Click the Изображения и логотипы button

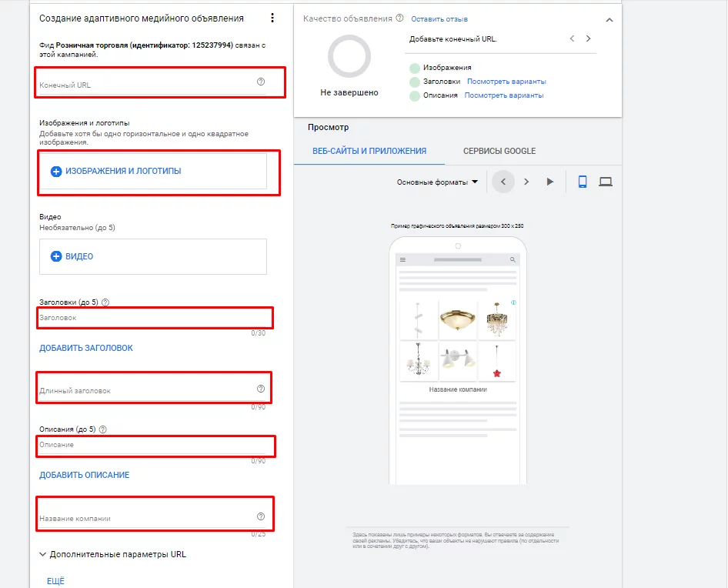pos(152,171)
